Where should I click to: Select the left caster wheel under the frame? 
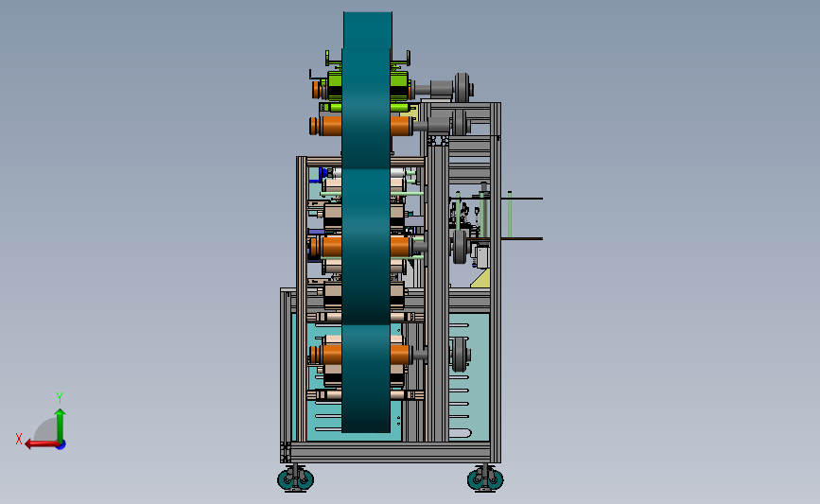point(295,479)
